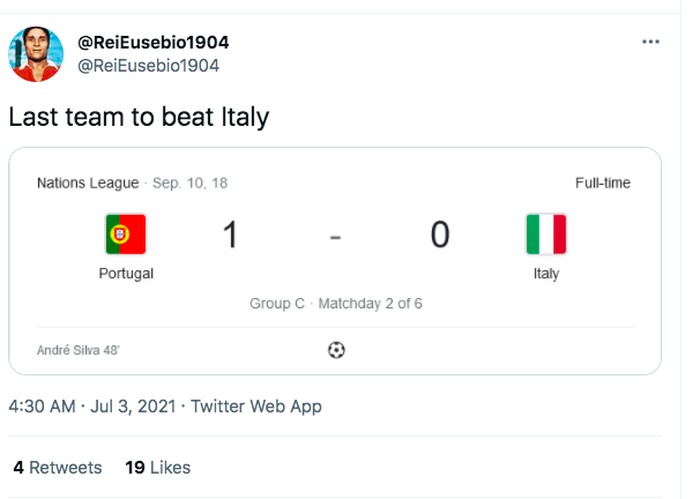The height and width of the screenshot is (499, 700).
Task: Click the ReiEusebio1904 profile avatar
Action: 34,54
